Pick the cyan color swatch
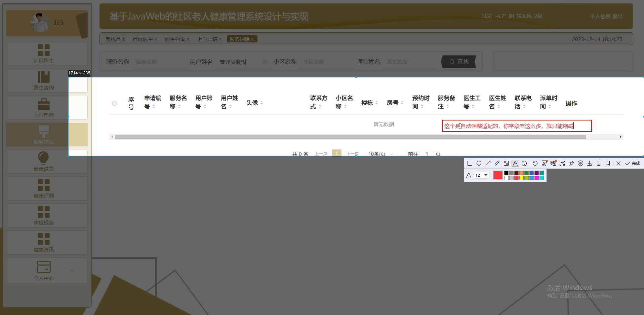 pyautogui.click(x=541, y=178)
